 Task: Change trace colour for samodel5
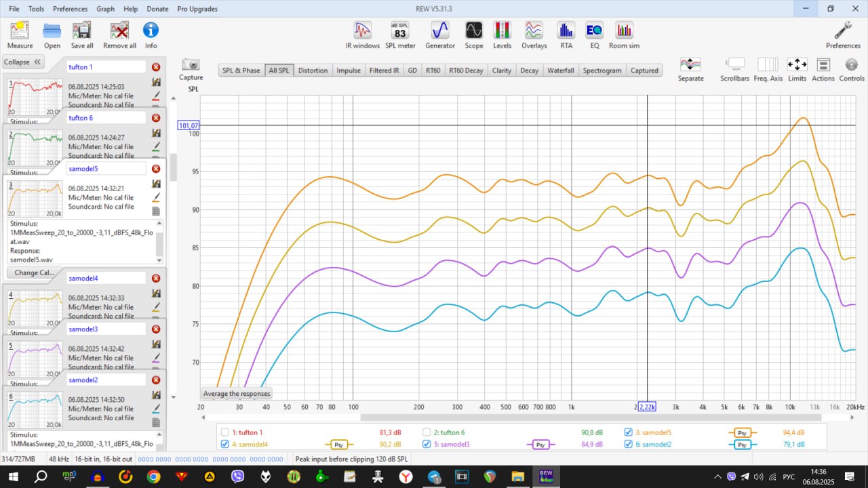pos(156,197)
